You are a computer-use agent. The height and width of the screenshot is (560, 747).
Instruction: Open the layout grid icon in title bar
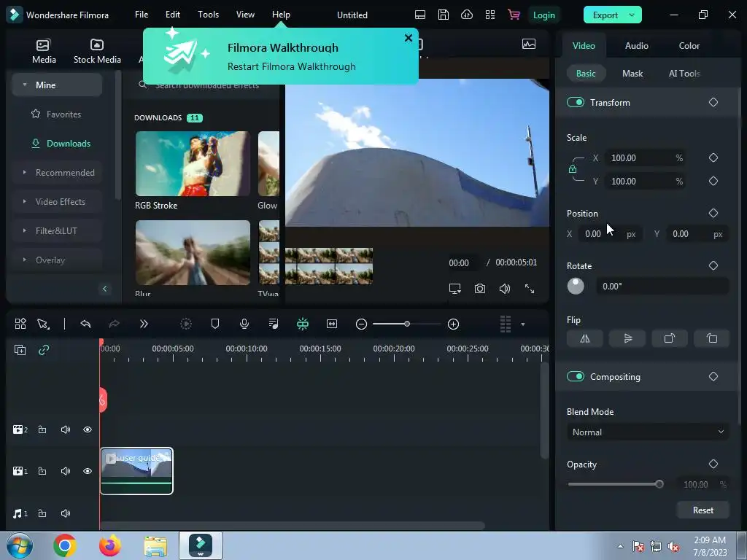point(489,15)
